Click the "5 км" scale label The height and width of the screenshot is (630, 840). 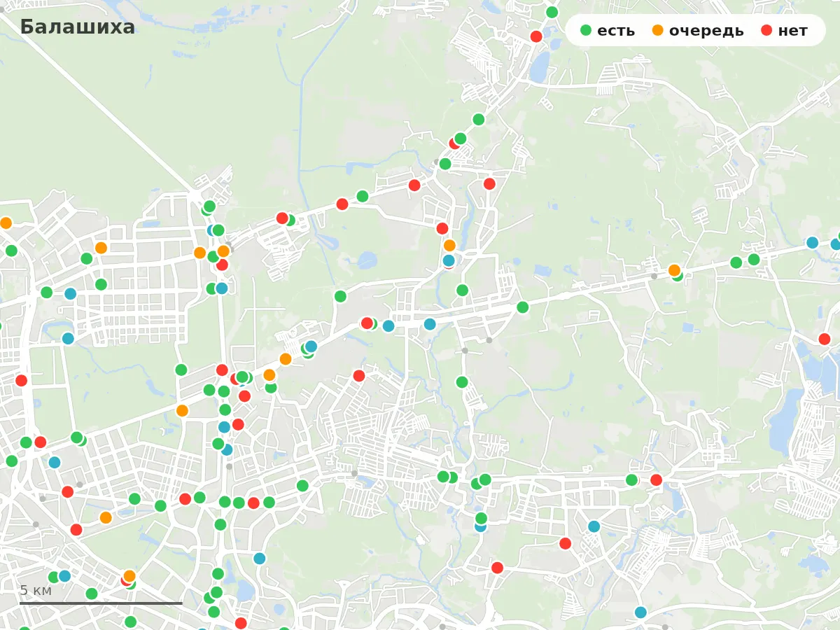tap(36, 590)
